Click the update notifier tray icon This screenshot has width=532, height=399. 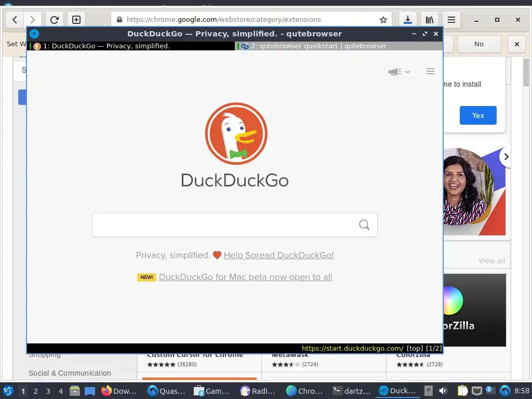(x=490, y=391)
